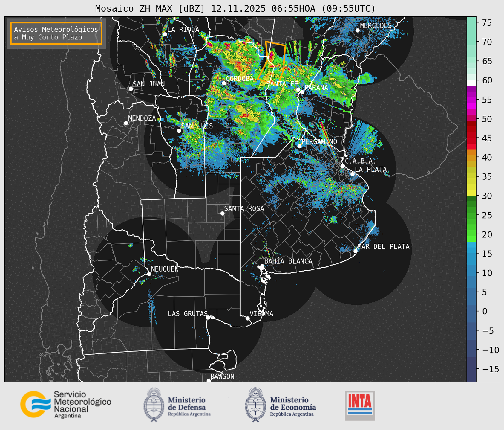Click the 'PERGAMINO' city label
The height and width of the screenshot is (430, 504).
(x=319, y=141)
